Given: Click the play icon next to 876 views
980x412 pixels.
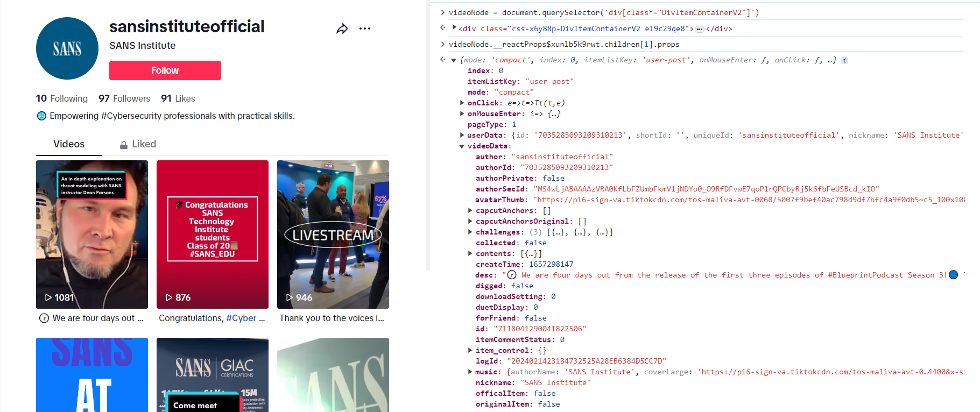Looking at the screenshot, I should (x=169, y=297).
